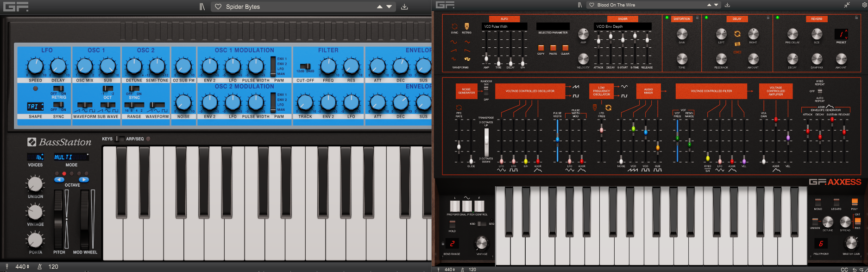Image resolution: width=868 pixels, height=272 pixels.
Task: Click the Axxess Polyphony display
Action: [x=821, y=243]
